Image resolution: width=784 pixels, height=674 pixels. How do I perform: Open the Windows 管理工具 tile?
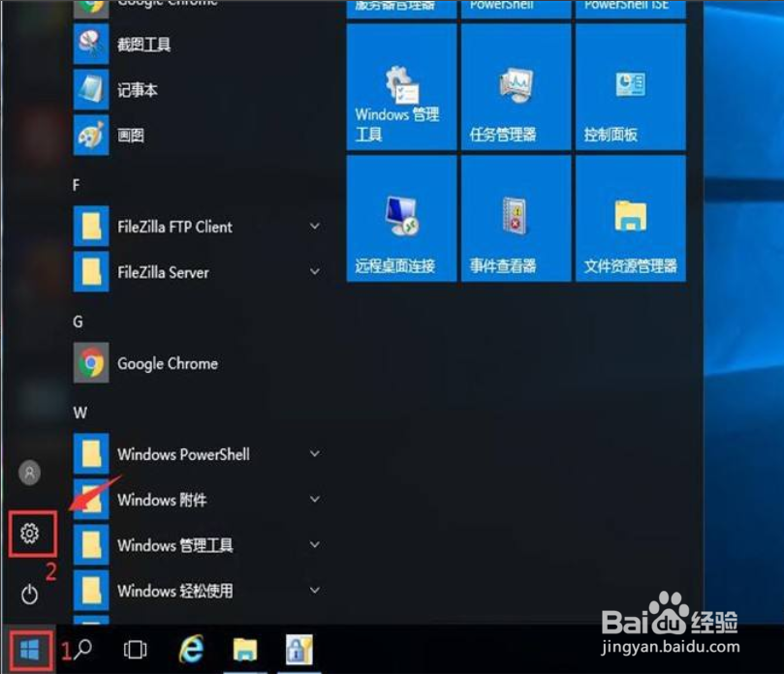(x=401, y=87)
